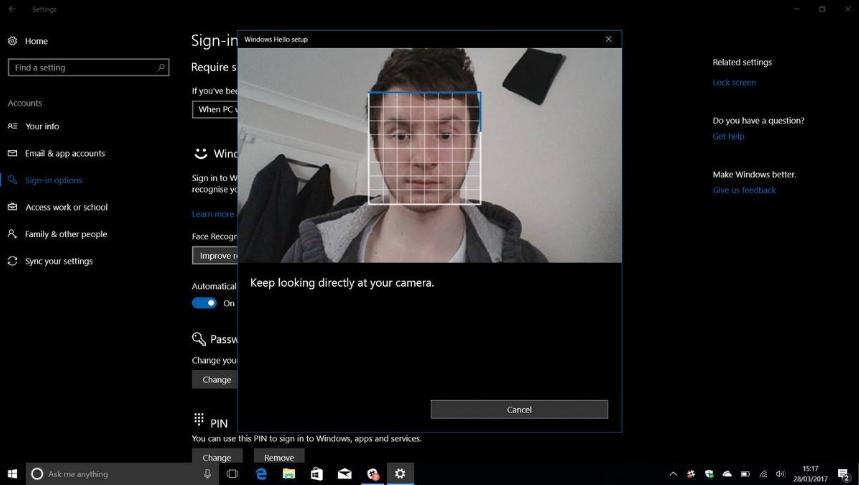The image size is (859, 485).
Task: Launch Microsoft Edge from the taskbar
Action: (x=261, y=474)
